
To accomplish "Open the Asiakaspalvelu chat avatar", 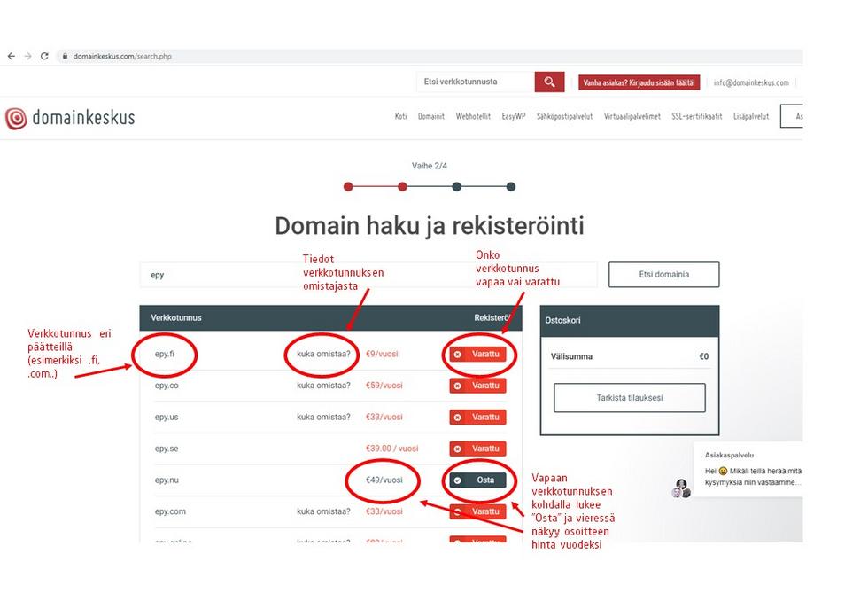I will (680, 488).
